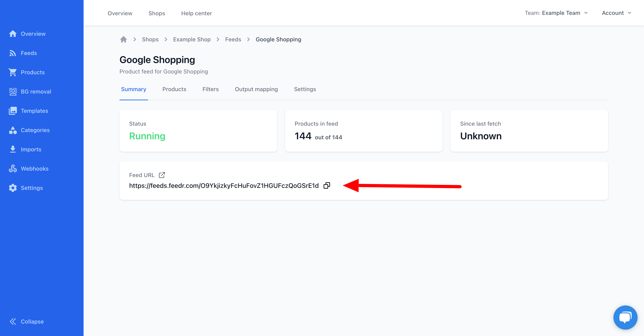Image resolution: width=644 pixels, height=336 pixels.
Task: Switch to the feed Settings tab
Action: tap(305, 89)
